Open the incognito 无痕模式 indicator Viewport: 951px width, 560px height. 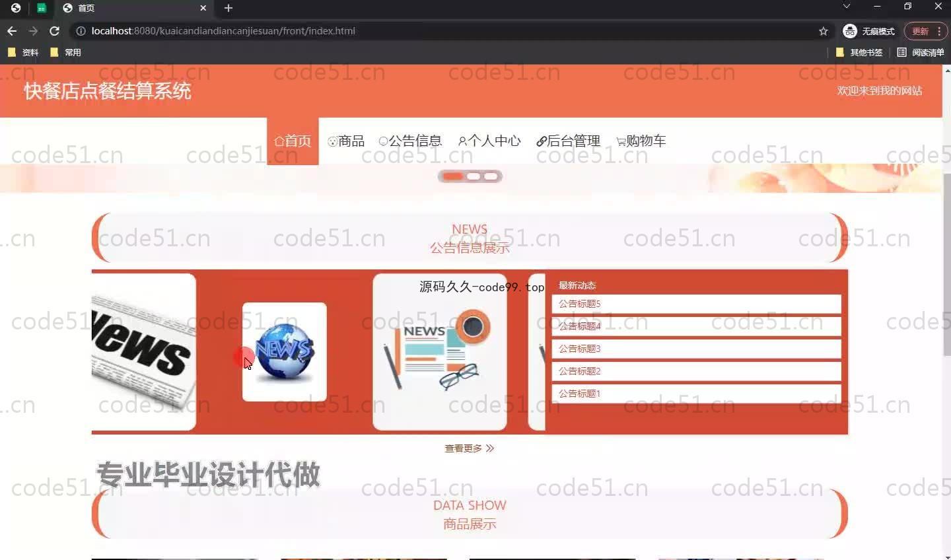pyautogui.click(x=868, y=31)
